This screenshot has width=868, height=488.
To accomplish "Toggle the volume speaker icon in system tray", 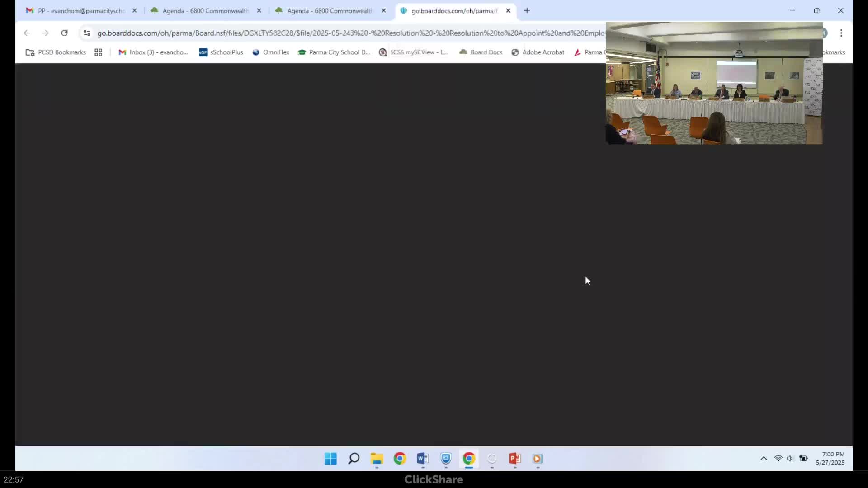I will click(x=790, y=458).
